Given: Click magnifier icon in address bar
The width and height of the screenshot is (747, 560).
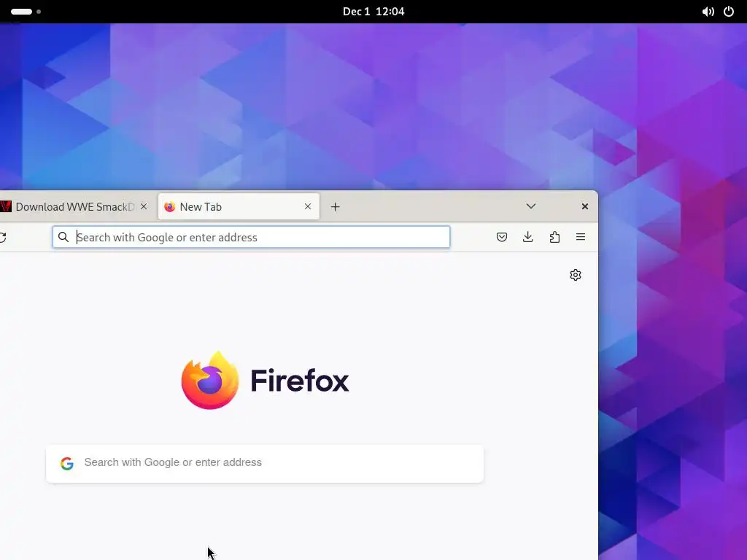Looking at the screenshot, I should pos(63,237).
